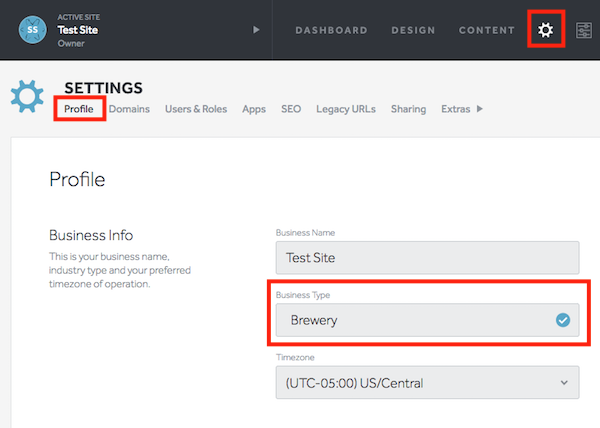
Task: Click the large blue Settings gear icon
Action: click(27, 96)
